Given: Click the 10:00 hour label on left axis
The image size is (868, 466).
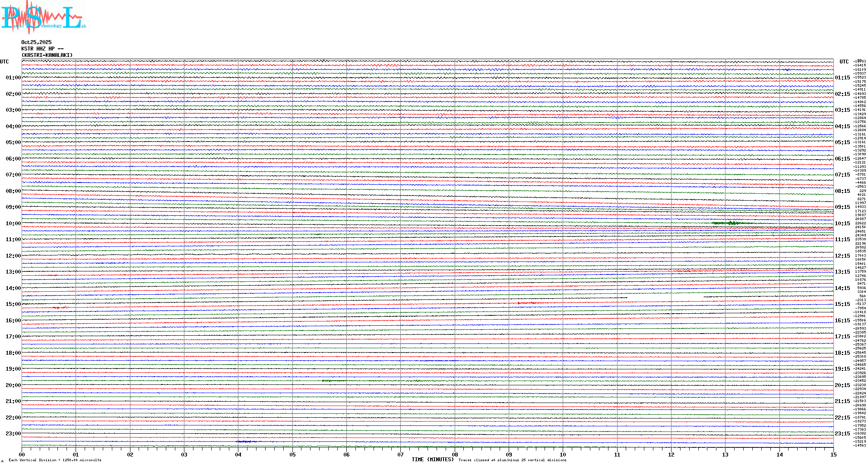Looking at the screenshot, I should tap(13, 224).
